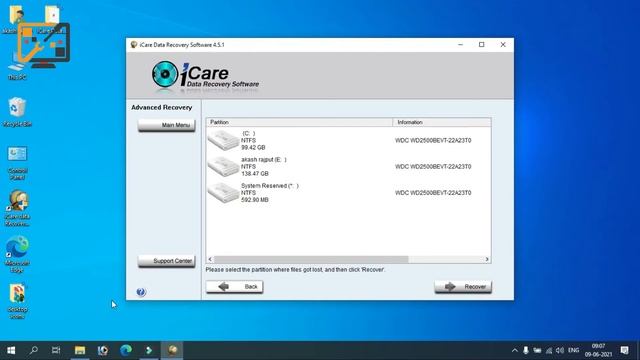Open Task View on the taskbar
The width and height of the screenshot is (640, 360).
click(x=56, y=350)
